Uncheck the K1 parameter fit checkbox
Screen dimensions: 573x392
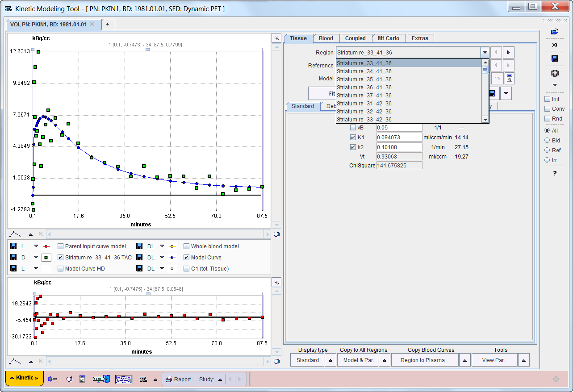(353, 137)
